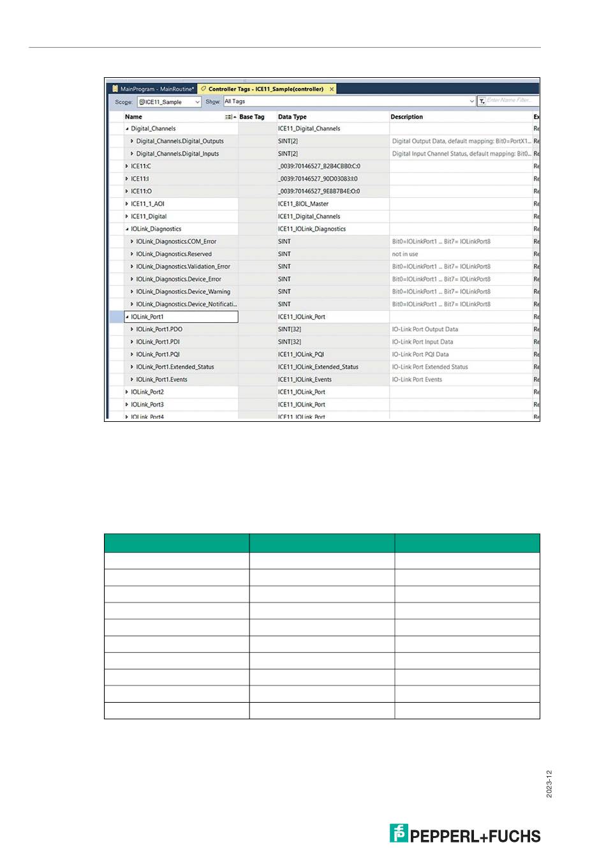
Task: Expand IOLink_Port1.PQI tag
Action: pyautogui.click(x=132, y=355)
